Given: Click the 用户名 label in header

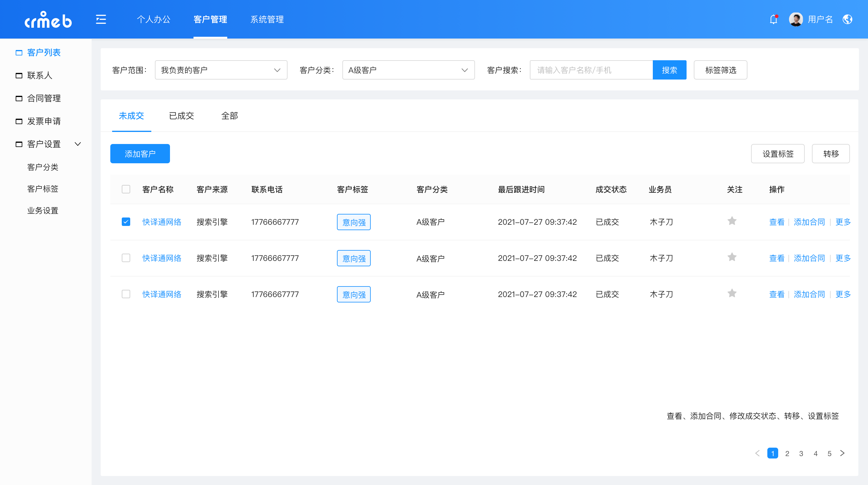Looking at the screenshot, I should [x=820, y=20].
